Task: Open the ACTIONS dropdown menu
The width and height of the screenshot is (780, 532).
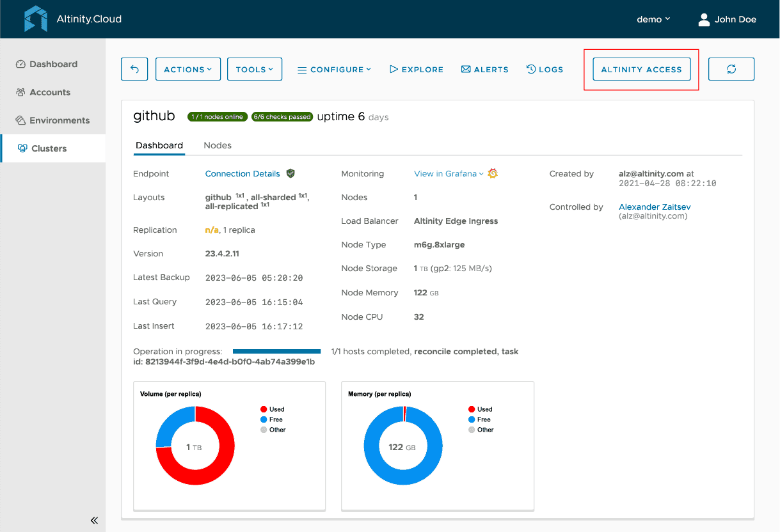Action: (x=188, y=69)
